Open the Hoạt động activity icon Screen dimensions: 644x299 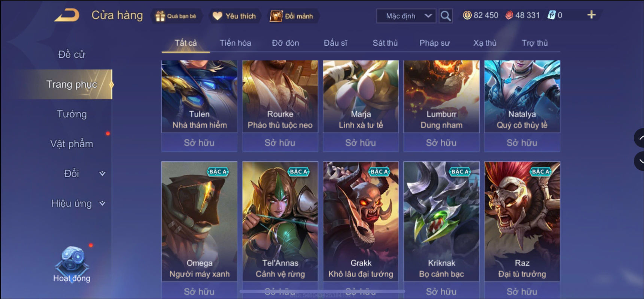click(72, 264)
